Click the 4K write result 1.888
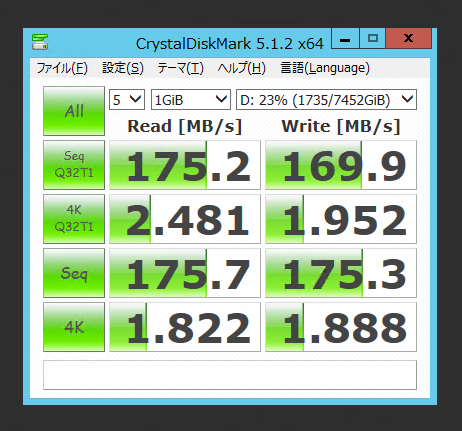The image size is (462, 431). coord(341,327)
